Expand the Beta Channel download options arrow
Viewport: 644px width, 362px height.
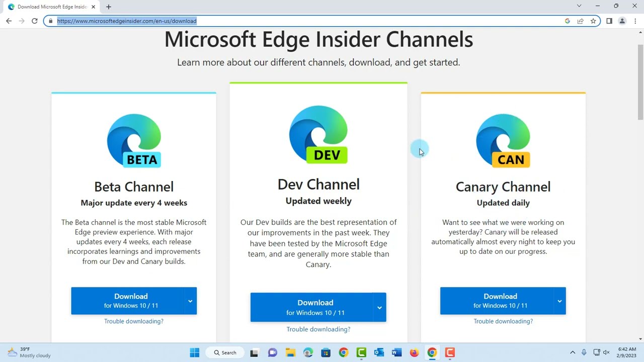point(190,301)
